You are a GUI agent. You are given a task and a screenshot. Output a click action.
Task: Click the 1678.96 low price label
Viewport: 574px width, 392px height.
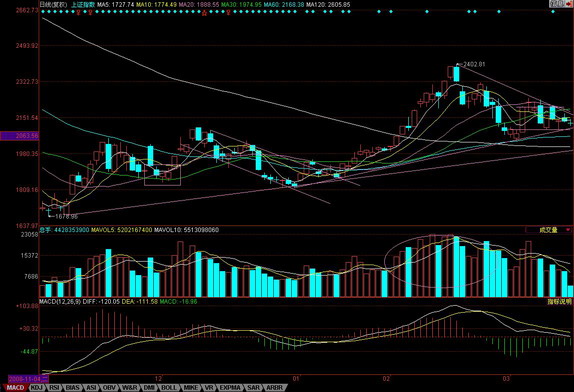66,216
